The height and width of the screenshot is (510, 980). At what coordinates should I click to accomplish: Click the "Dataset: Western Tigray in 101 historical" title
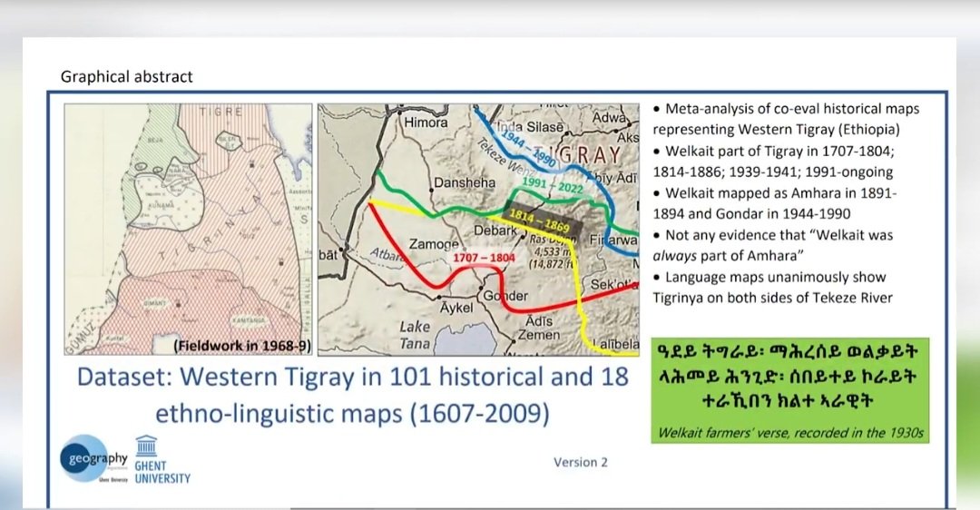click(x=352, y=377)
